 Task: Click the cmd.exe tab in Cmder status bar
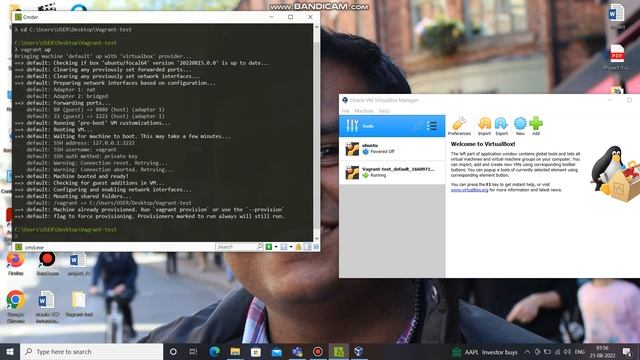30,247
